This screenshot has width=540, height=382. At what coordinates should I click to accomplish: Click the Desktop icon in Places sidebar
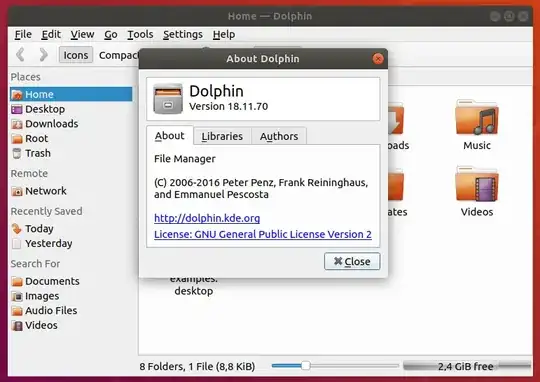coord(17,109)
